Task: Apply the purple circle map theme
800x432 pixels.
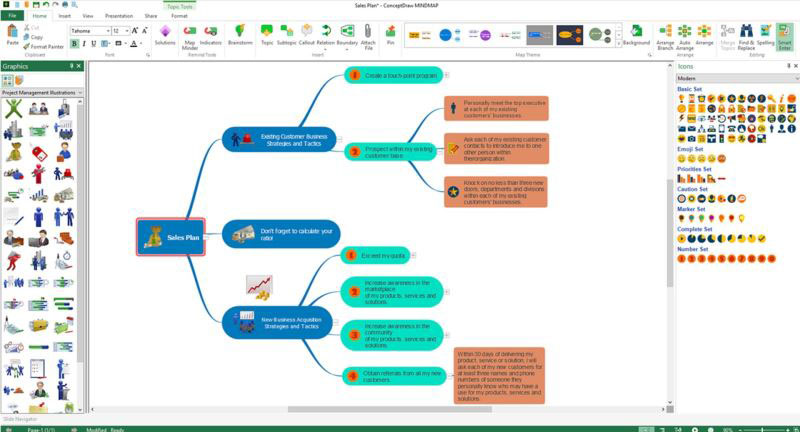Action: tap(480, 35)
